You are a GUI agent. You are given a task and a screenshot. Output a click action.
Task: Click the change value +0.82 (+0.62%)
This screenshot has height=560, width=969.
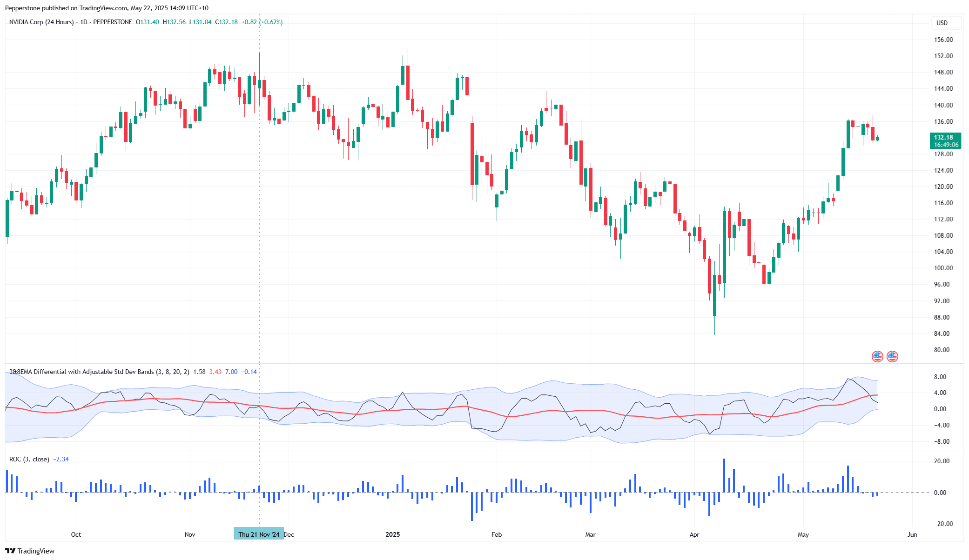[x=262, y=22]
